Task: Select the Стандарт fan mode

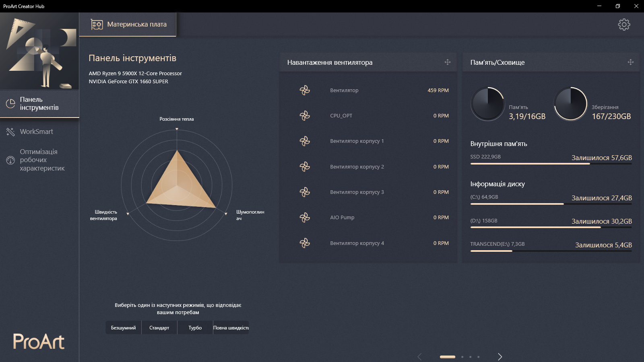Action: click(x=159, y=328)
